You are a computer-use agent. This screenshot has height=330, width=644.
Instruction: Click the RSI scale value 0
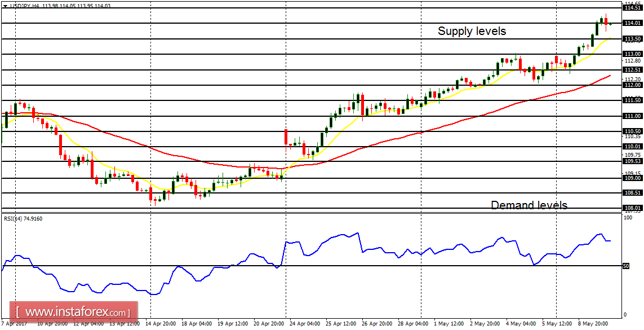tap(625, 315)
